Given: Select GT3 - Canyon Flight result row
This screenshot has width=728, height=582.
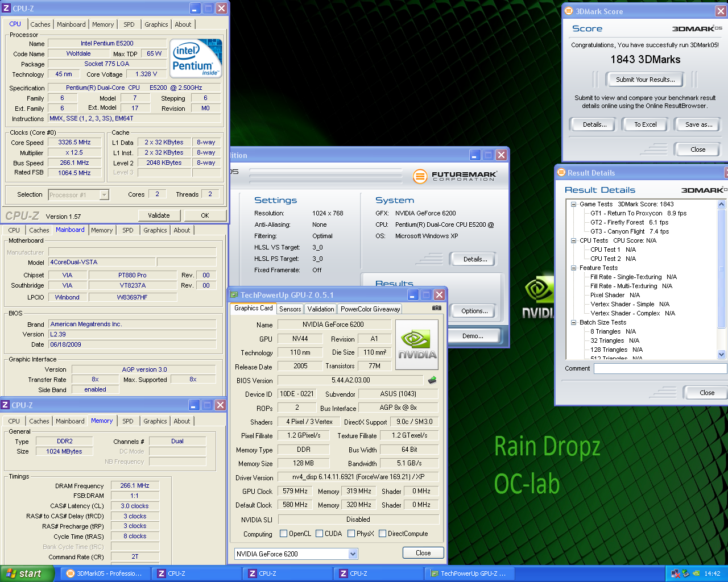Looking at the screenshot, I should pyautogui.click(x=629, y=231).
